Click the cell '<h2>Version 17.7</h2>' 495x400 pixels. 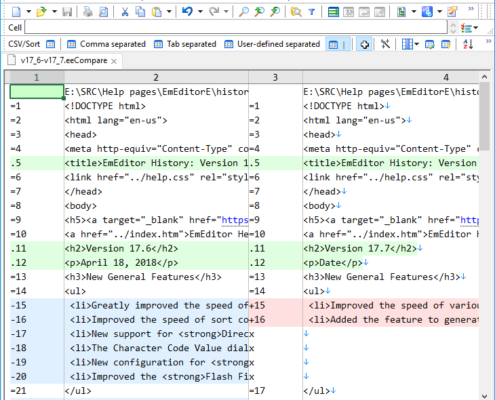tap(391, 249)
